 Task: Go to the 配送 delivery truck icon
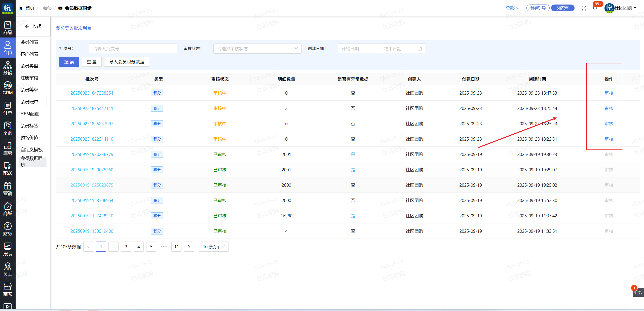(x=8, y=169)
